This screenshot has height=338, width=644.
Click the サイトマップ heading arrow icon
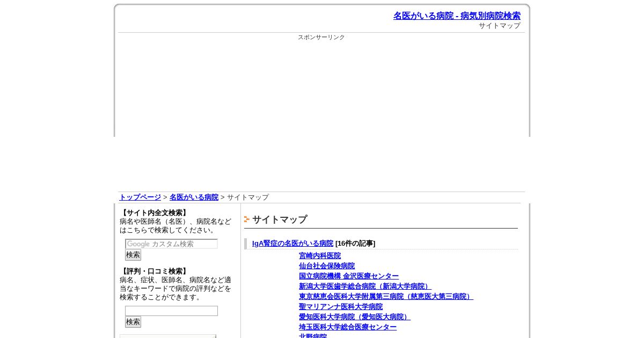point(247,219)
